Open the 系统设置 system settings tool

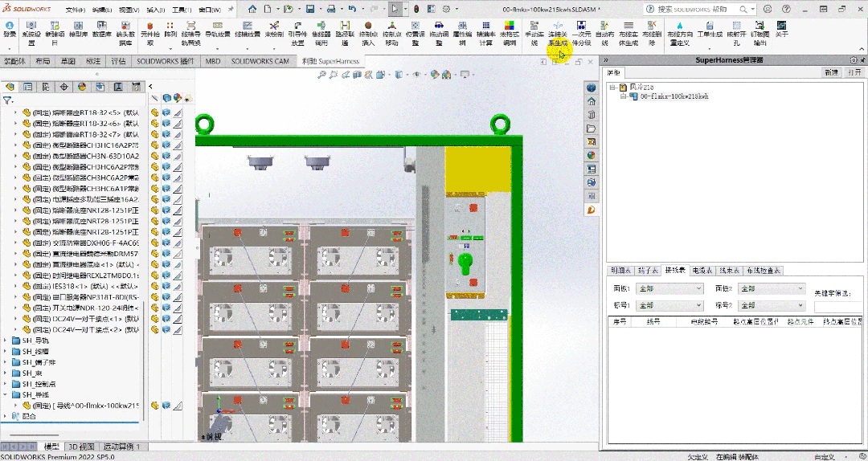[x=31, y=33]
